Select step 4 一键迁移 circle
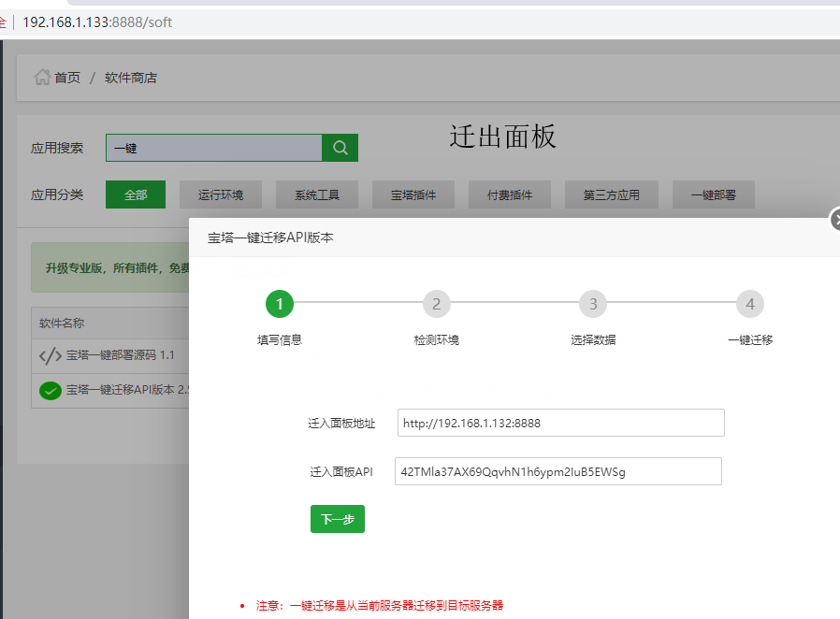This screenshot has height=619, width=840. tap(750, 304)
